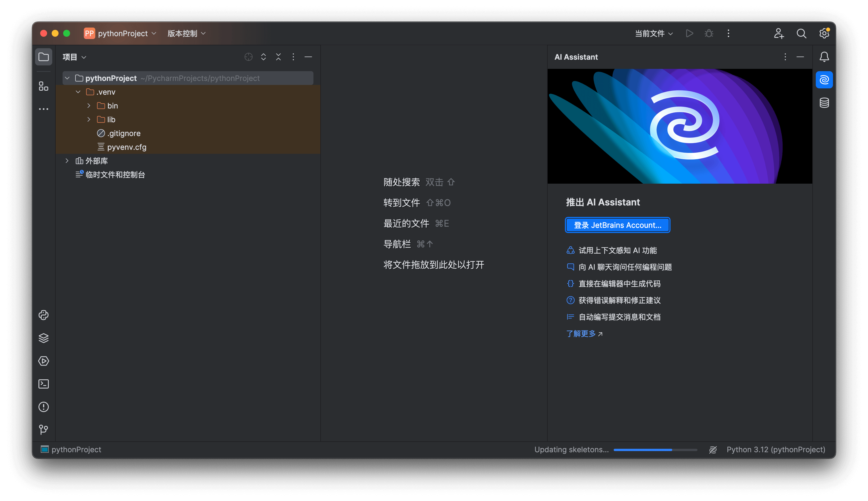This screenshot has height=501, width=868.
Task: Click the Updating skeletons progress bar
Action: click(655, 450)
